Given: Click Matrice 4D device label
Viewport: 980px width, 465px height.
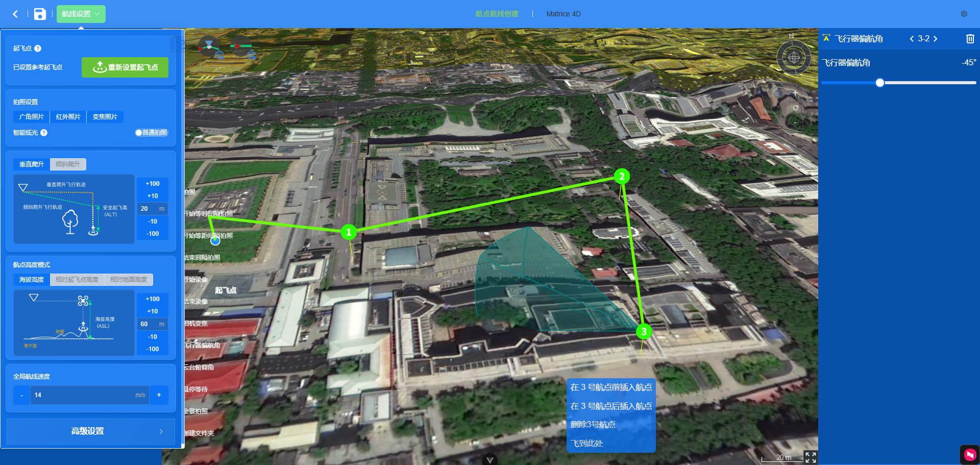Looking at the screenshot, I should 563,14.
